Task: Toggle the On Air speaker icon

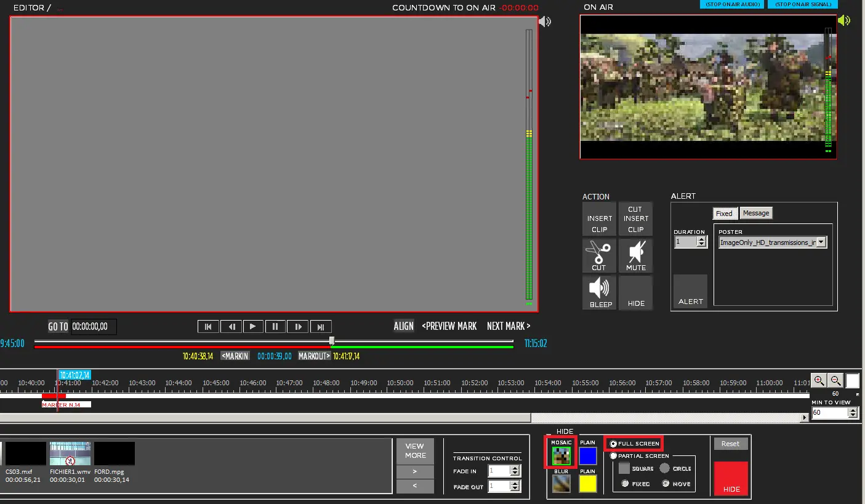Action: [844, 20]
